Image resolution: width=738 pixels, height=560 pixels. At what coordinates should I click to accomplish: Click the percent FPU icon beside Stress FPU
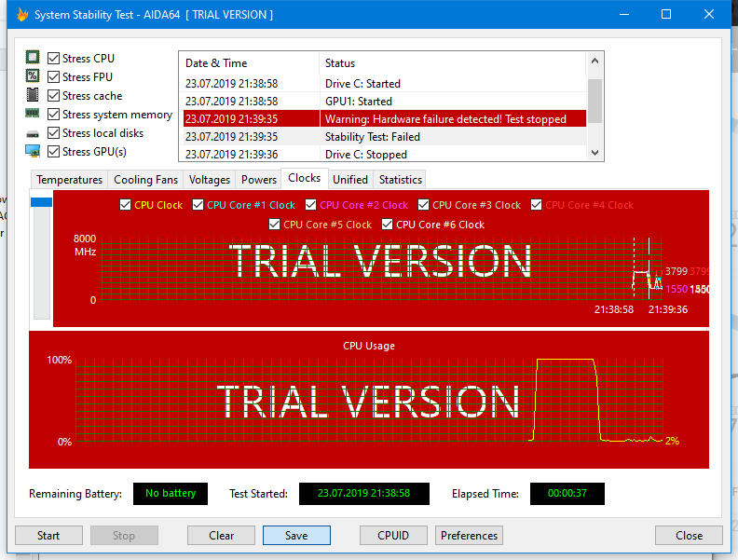point(33,75)
